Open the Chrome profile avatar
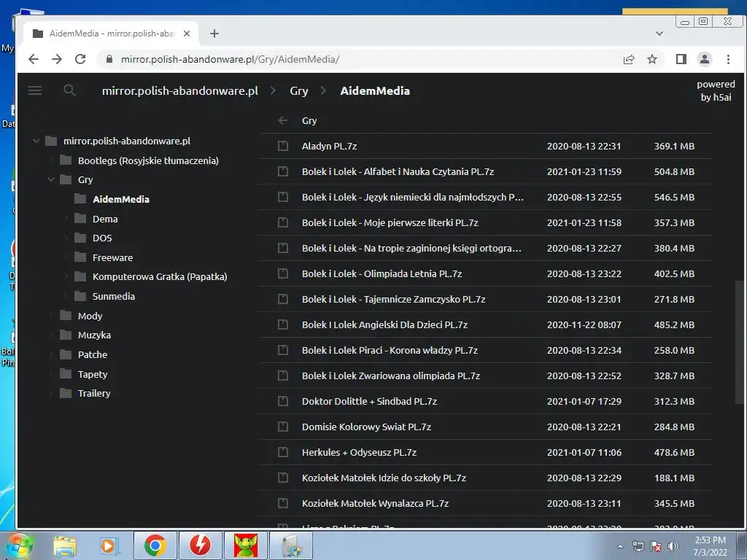The height and width of the screenshot is (560, 747). pos(705,59)
